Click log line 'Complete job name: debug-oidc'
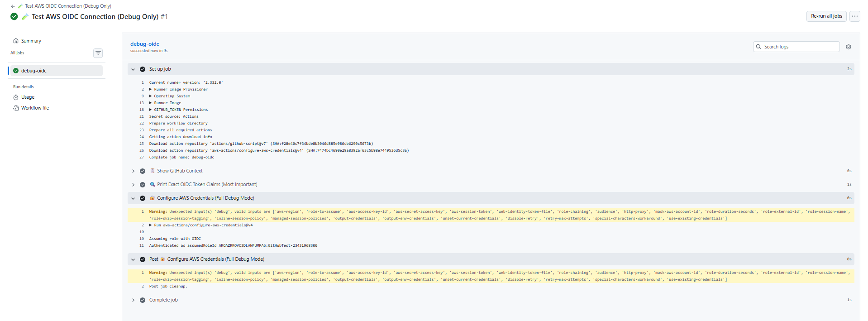Image resolution: width=868 pixels, height=321 pixels. click(x=181, y=157)
